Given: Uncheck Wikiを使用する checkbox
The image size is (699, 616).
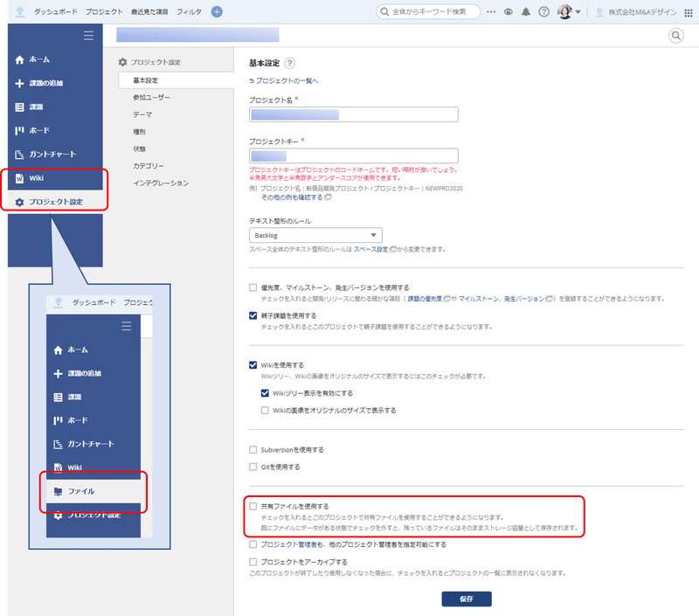Looking at the screenshot, I should click(253, 365).
